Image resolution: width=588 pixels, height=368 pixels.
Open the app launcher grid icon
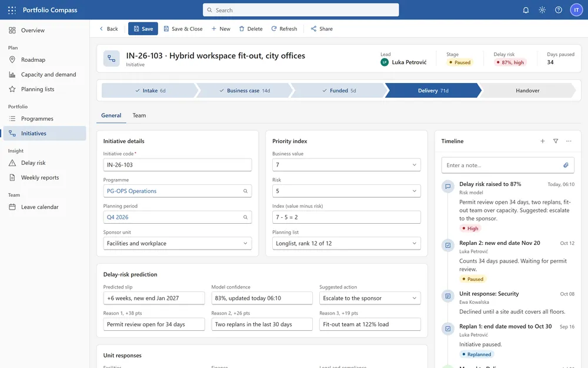pyautogui.click(x=12, y=10)
